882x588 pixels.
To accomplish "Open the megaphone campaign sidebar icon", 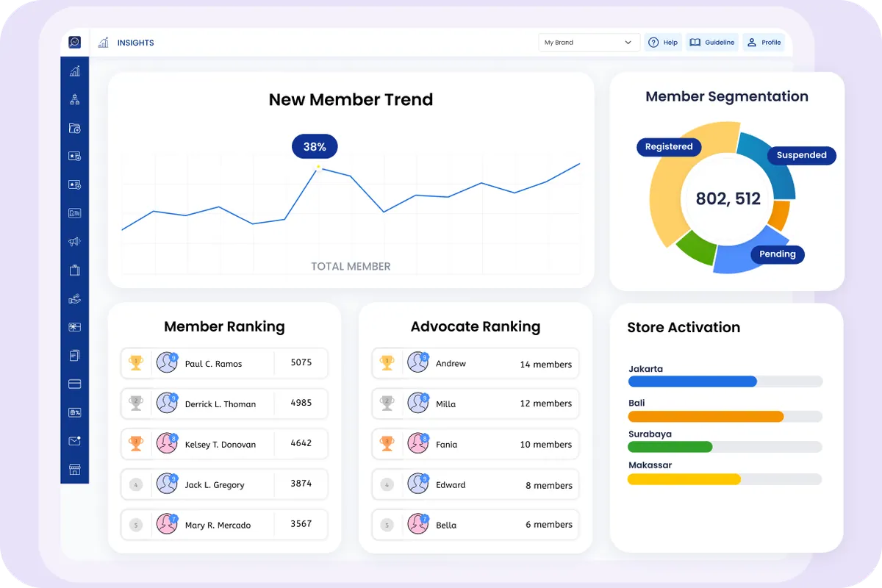I will [x=74, y=242].
